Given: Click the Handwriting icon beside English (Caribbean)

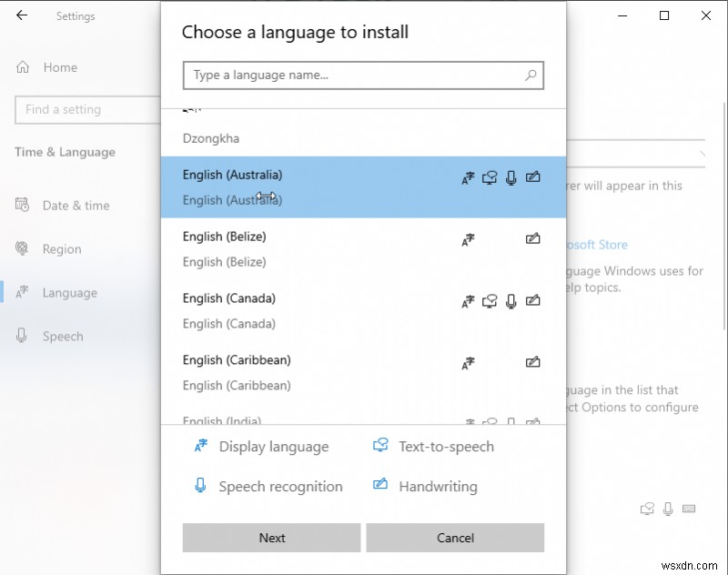Looking at the screenshot, I should (533, 363).
